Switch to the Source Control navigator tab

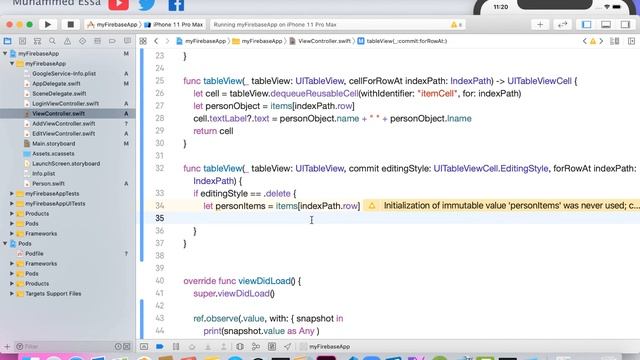[22, 41]
